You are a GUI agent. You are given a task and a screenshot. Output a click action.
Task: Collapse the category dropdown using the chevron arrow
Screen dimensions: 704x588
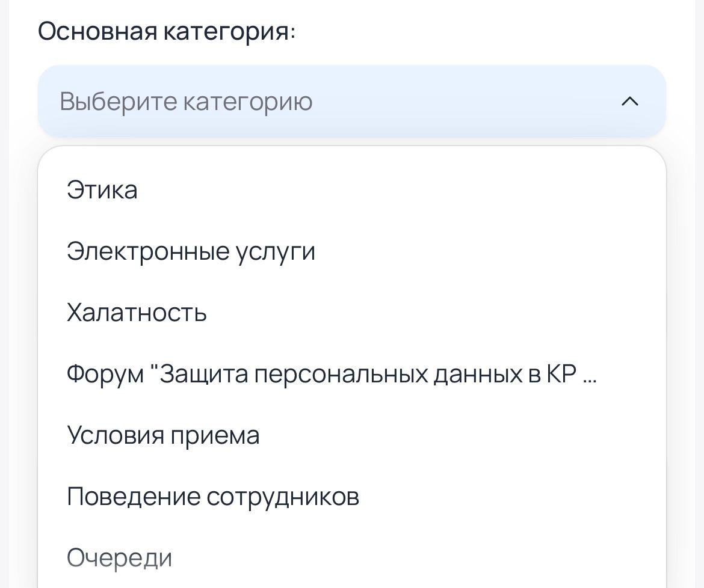click(x=629, y=102)
